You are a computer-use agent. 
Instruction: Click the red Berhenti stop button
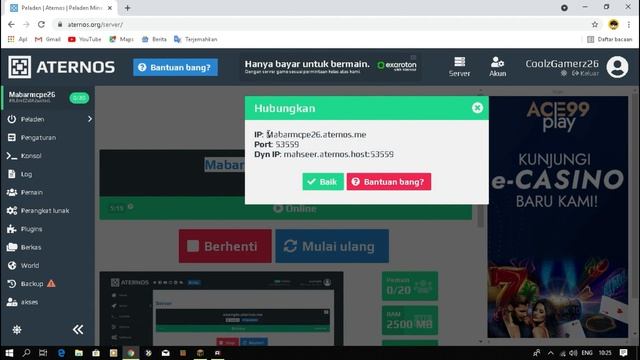225,246
